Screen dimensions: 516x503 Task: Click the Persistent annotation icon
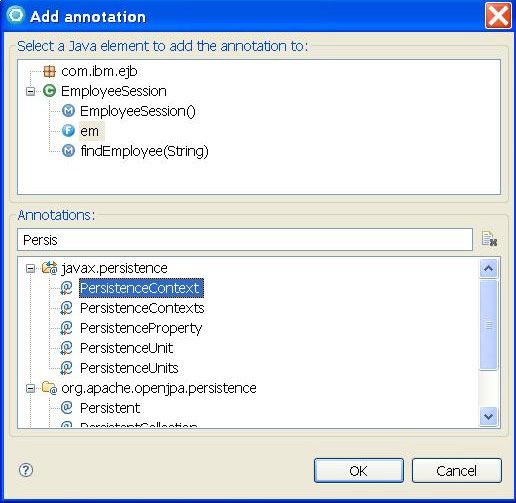pos(66,408)
